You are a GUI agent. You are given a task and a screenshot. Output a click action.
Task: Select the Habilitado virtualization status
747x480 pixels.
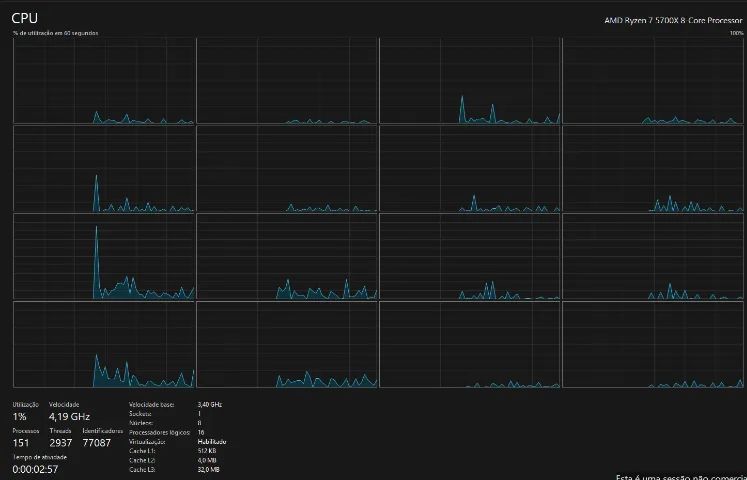212,442
